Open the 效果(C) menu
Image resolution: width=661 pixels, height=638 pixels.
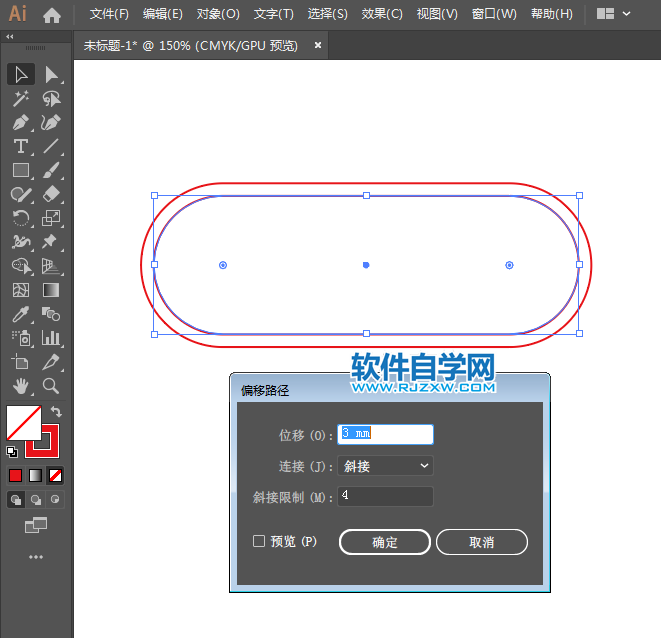(x=382, y=14)
